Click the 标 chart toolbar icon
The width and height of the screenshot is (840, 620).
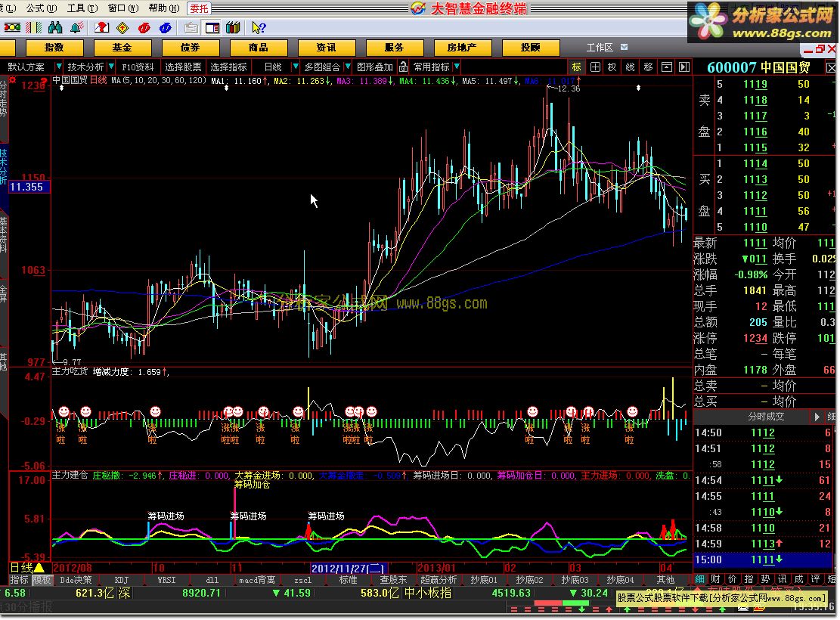576,67
